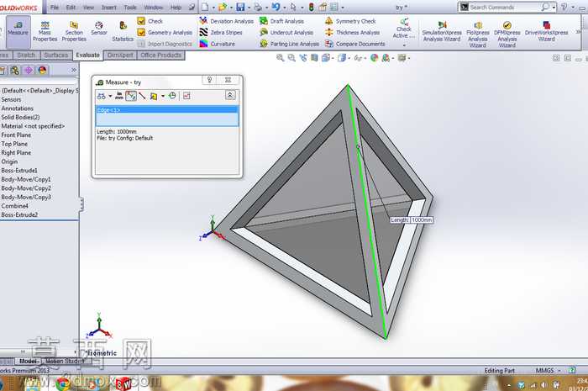588x391 pixels.
Task: Open the Insert menu
Action: tap(108, 7)
